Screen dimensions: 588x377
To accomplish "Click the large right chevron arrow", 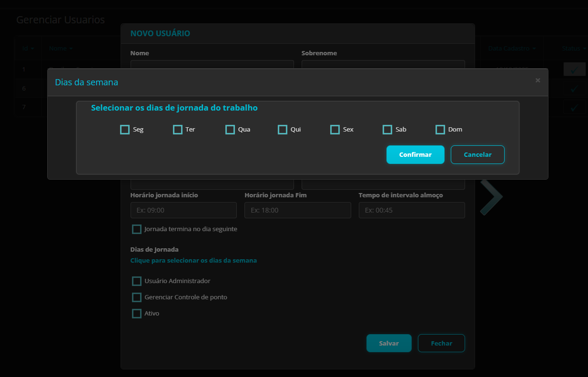I will [x=491, y=197].
